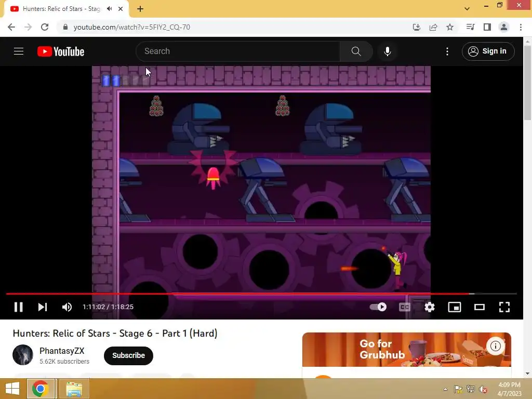View site information lock icon
The width and height of the screenshot is (532, 399).
(65, 27)
